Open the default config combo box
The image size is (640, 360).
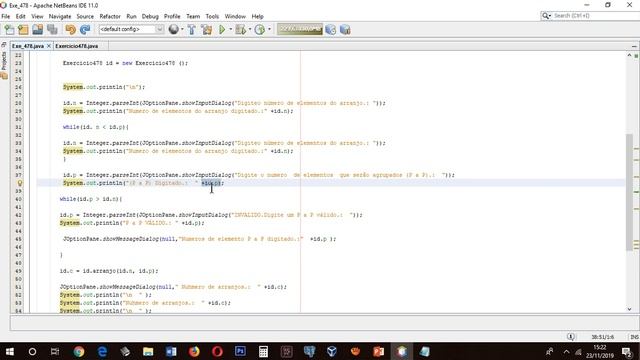coord(131,29)
